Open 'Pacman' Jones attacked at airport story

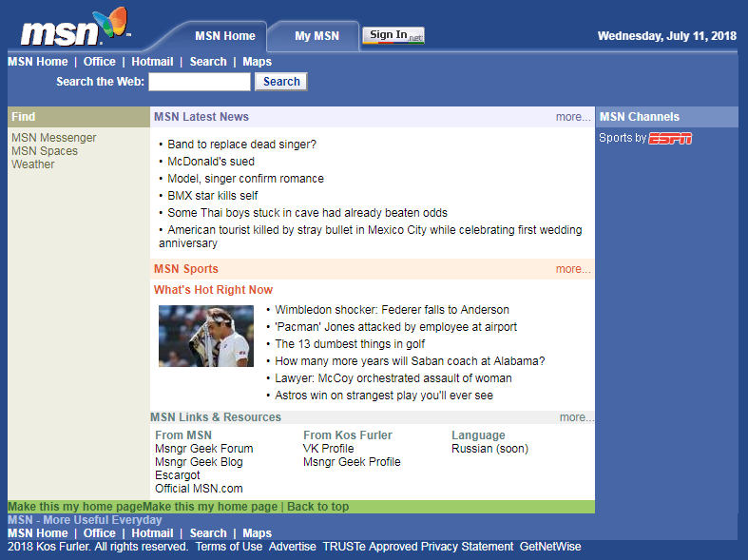[395, 327]
